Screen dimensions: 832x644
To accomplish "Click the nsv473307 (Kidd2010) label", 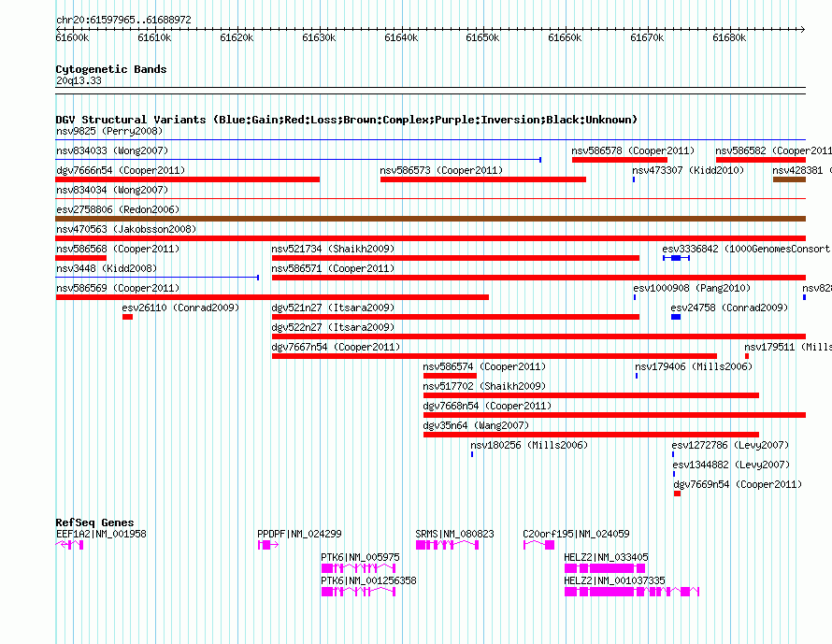I will [688, 170].
